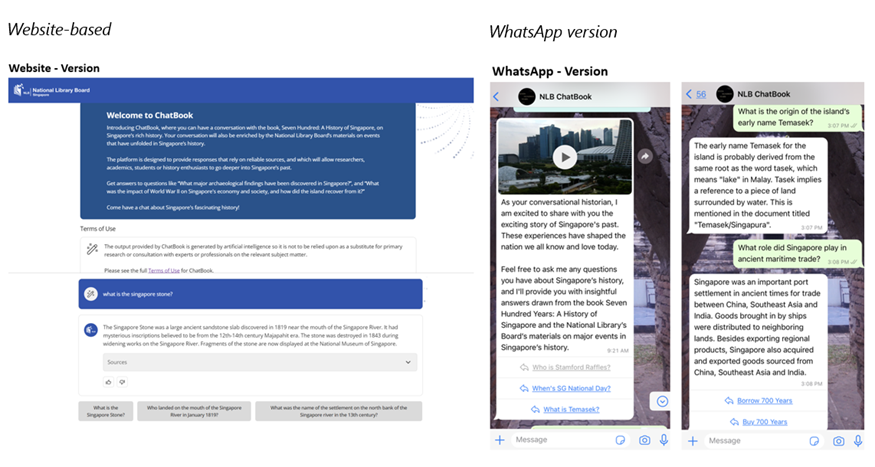Click thumbs up on Singapore Stone answer
The image size is (875, 467).
[x=109, y=382]
